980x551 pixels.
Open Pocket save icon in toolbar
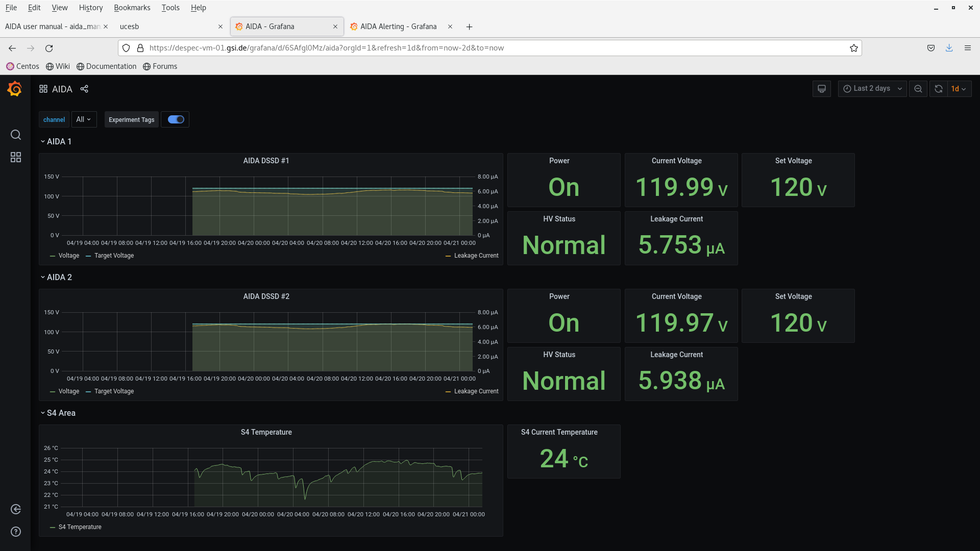coord(931,48)
